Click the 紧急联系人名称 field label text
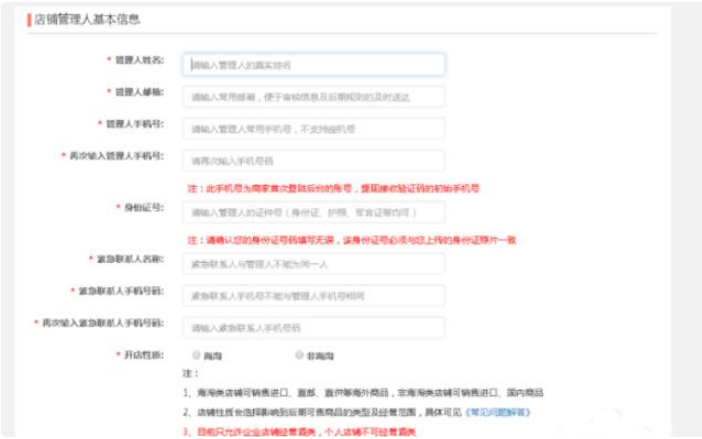The width and height of the screenshot is (702, 439). [130, 259]
